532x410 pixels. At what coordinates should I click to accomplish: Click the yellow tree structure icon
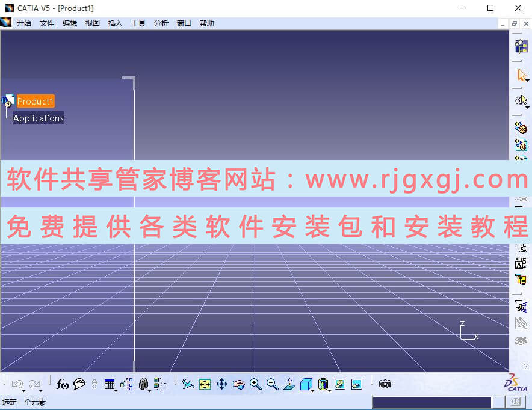(x=521, y=279)
